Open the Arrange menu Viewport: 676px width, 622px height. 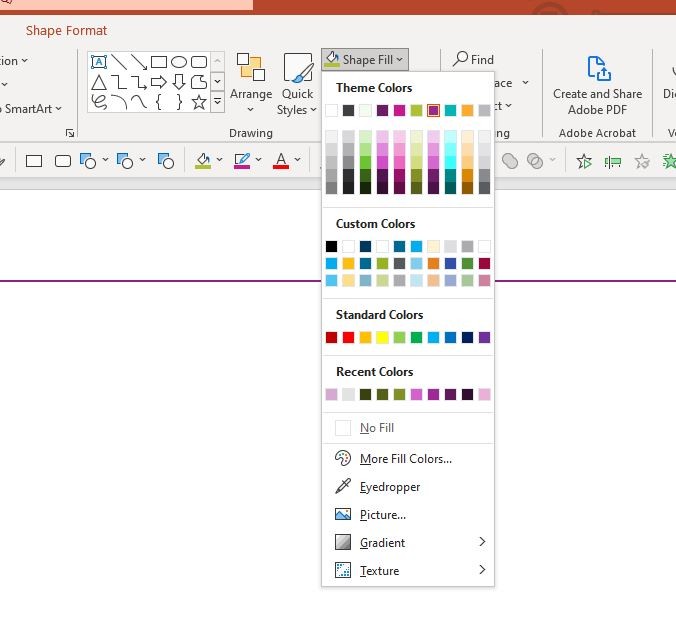[250, 82]
